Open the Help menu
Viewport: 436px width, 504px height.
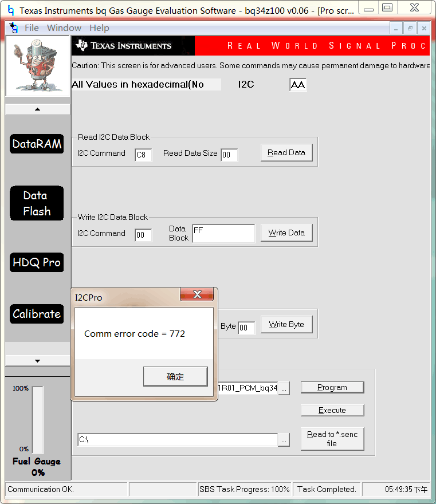coord(99,28)
